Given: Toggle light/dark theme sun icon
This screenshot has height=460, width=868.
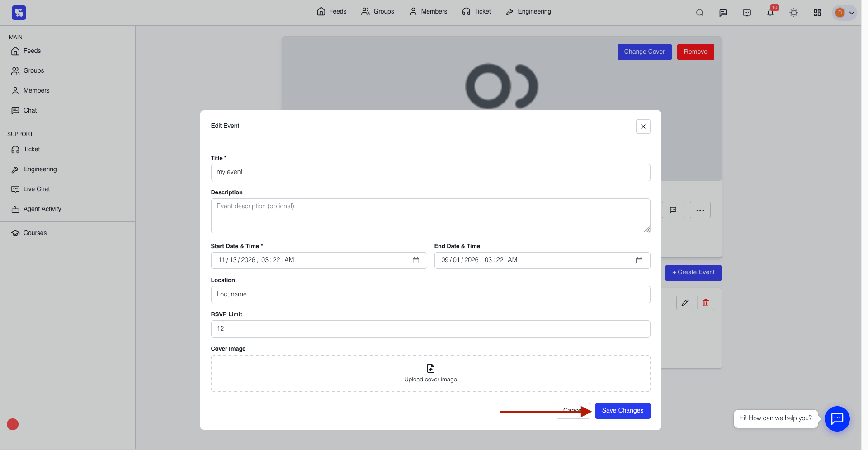Looking at the screenshot, I should click(x=794, y=13).
